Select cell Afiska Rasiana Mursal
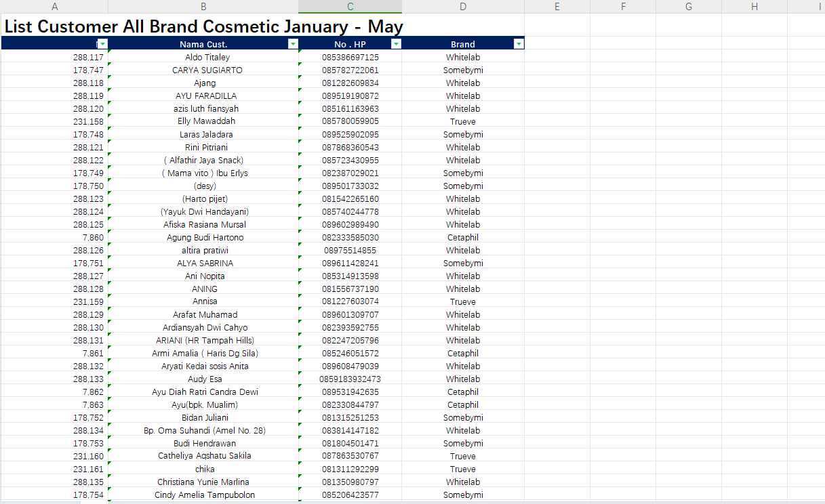The image size is (825, 504). [x=203, y=225]
